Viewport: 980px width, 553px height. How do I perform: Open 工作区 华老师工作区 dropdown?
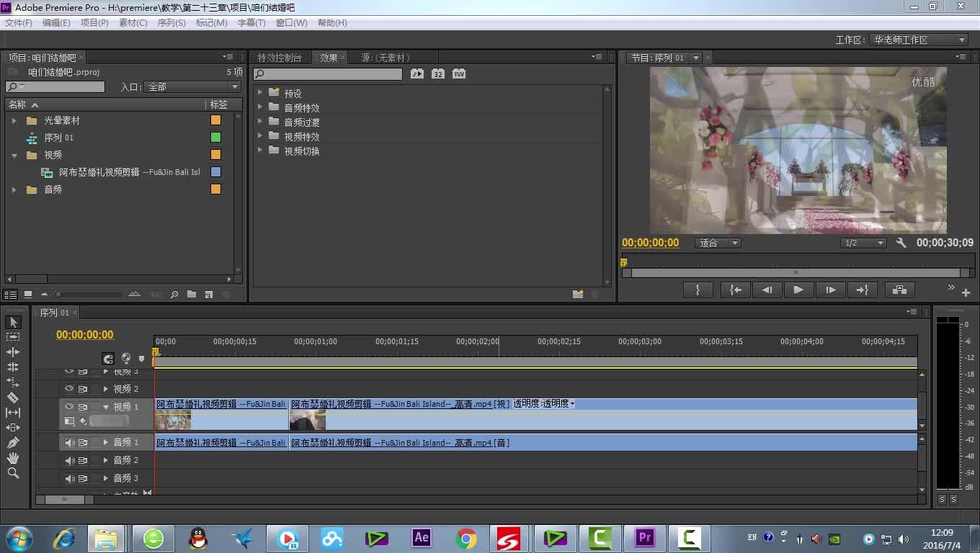point(918,40)
